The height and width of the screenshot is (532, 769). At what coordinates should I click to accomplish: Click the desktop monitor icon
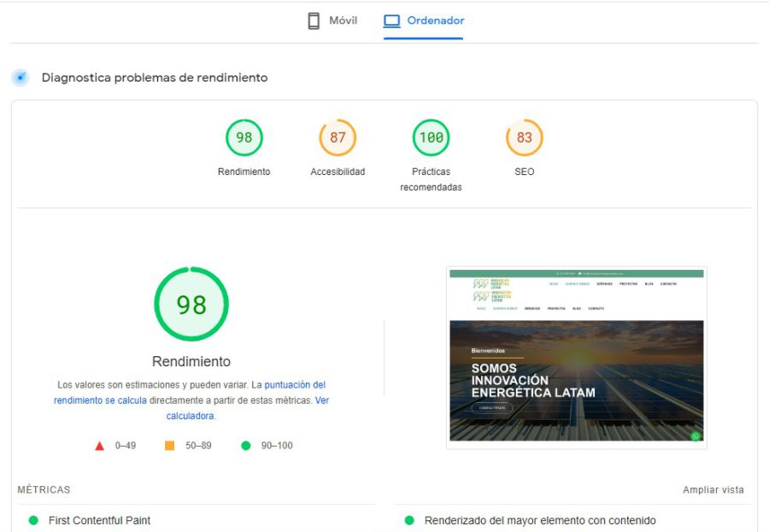coord(392,20)
